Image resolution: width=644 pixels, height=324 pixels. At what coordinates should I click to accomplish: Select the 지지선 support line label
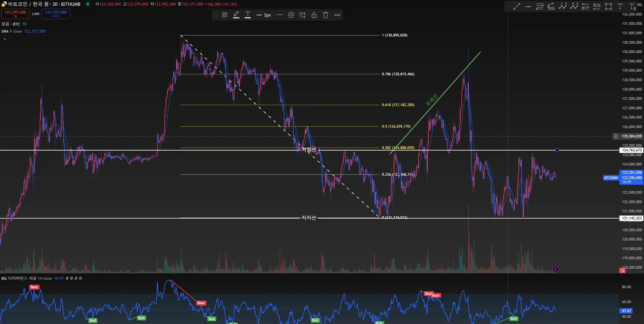click(x=309, y=218)
